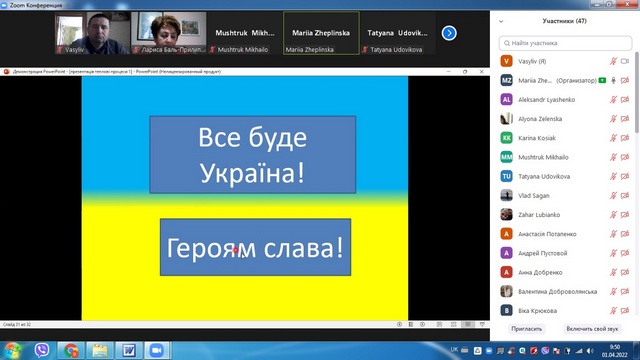Collapse the participants panel chevron
This screenshot has width=640, height=360.
pyautogui.click(x=501, y=21)
